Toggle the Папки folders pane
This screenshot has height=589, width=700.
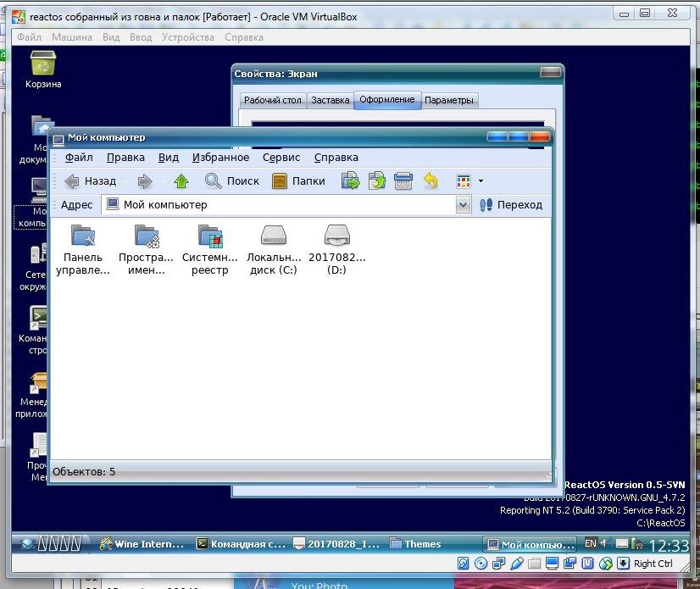point(298,181)
